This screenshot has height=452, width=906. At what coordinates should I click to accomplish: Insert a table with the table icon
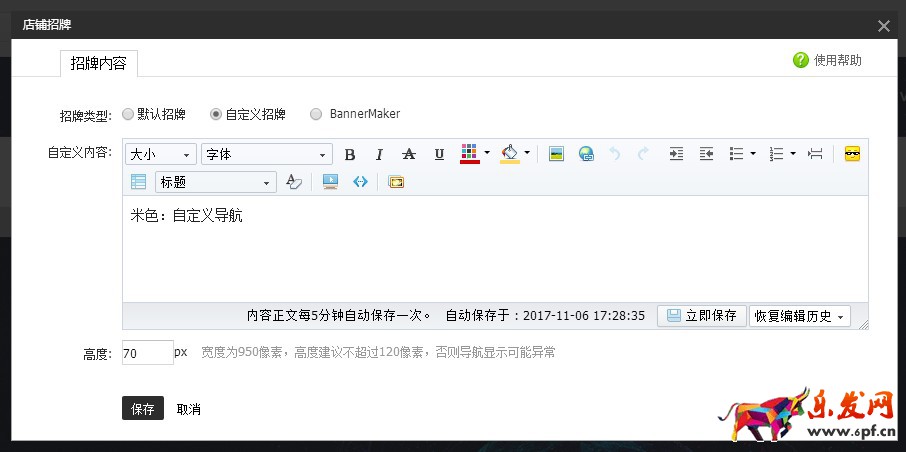tap(139, 182)
